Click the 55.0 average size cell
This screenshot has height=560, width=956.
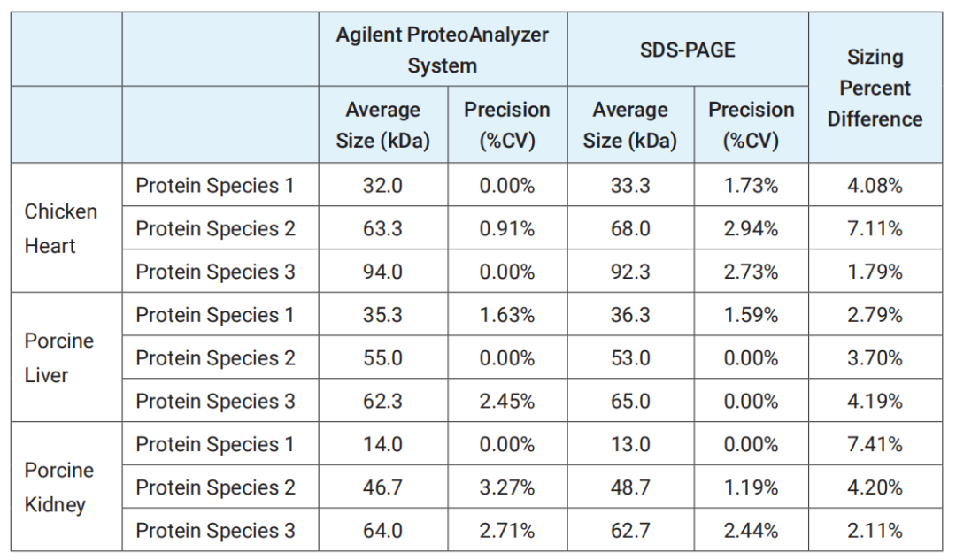pos(382,358)
